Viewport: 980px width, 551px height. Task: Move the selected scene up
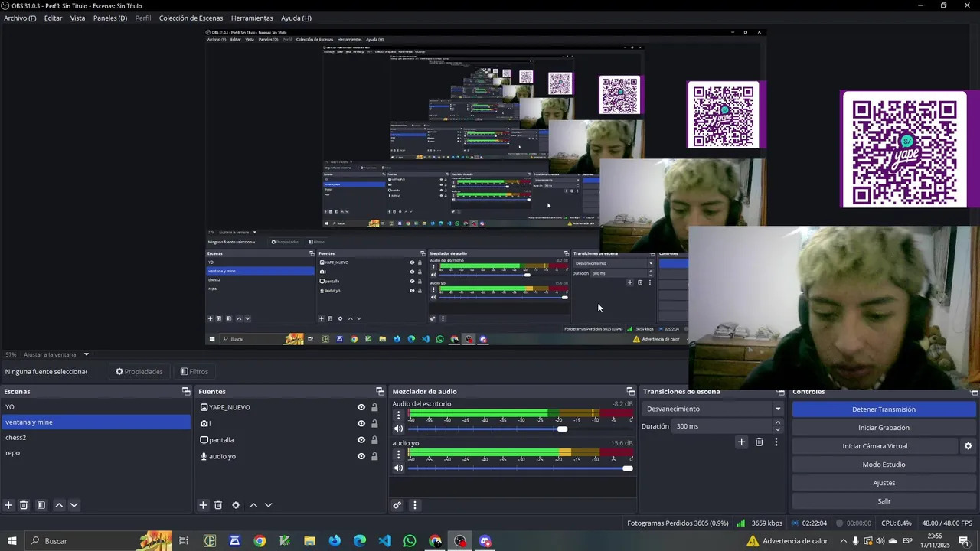click(59, 505)
